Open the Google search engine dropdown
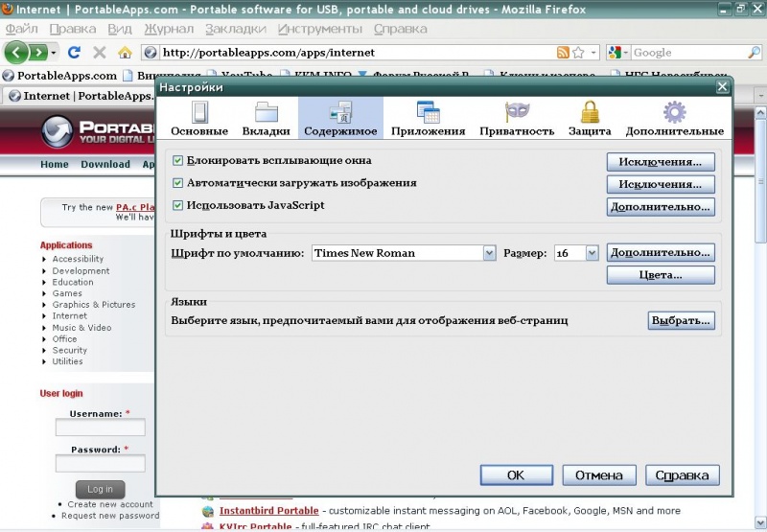Viewport: 767px width, 532px height. click(x=618, y=53)
